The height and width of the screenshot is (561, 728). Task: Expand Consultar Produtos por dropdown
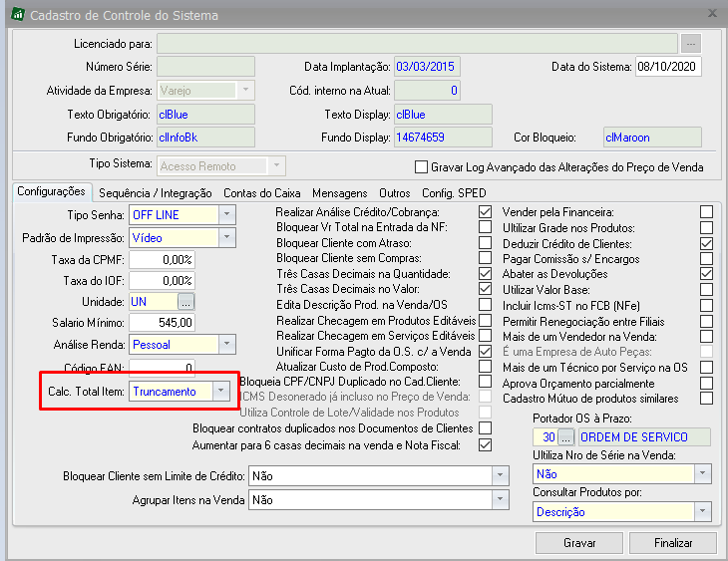[x=702, y=512]
